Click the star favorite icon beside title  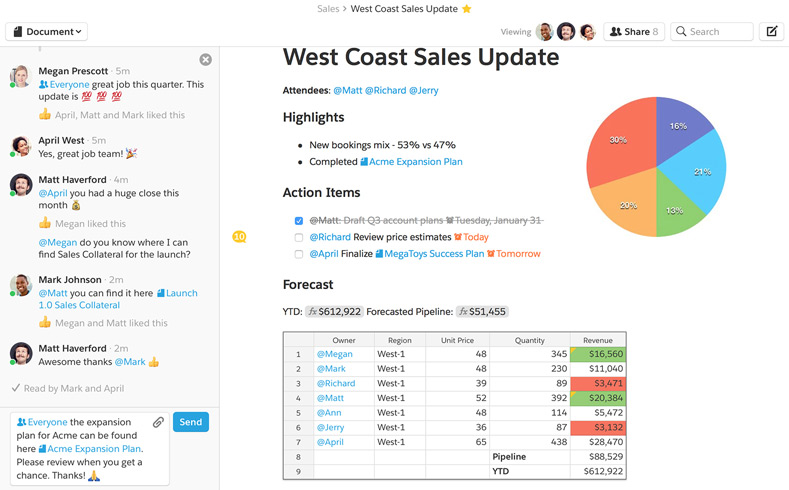tap(466, 9)
